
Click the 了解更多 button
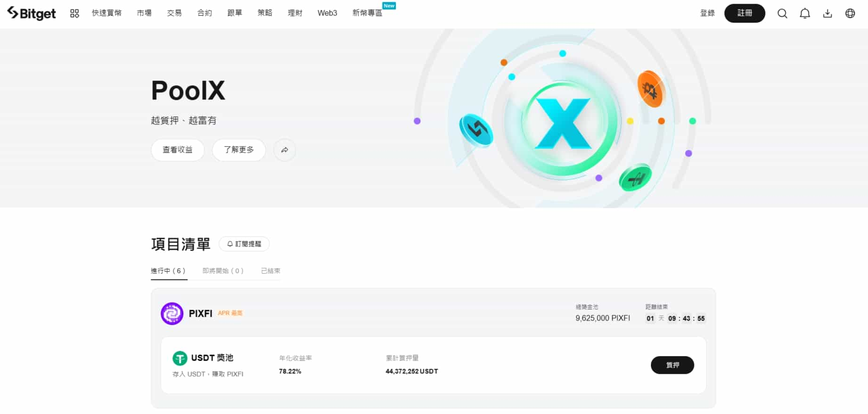click(x=239, y=150)
